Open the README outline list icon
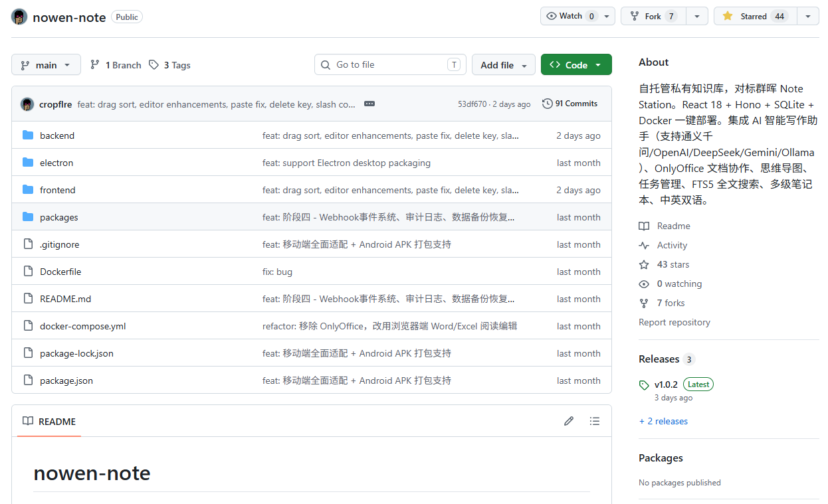 595,421
